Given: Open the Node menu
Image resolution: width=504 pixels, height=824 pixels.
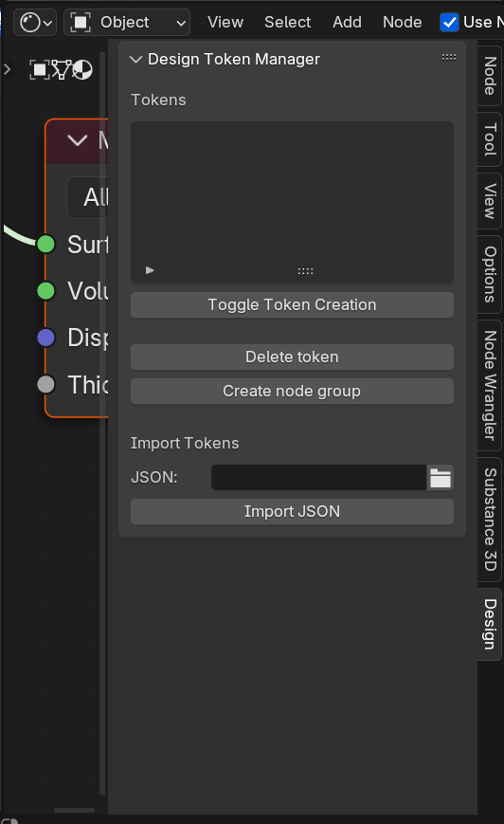Looking at the screenshot, I should pos(402,23).
